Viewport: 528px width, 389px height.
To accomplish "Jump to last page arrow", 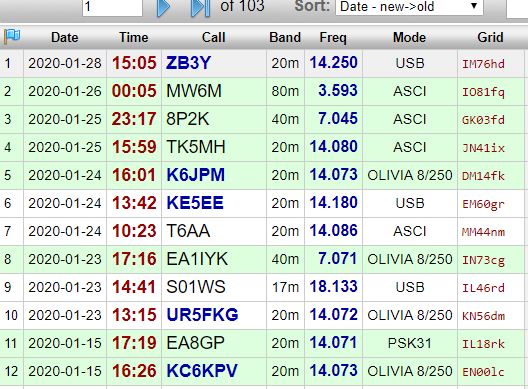I will tap(201, 7).
